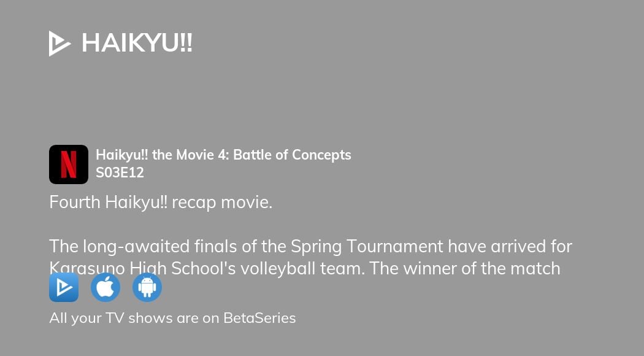Click the Android robot icon
The width and height of the screenshot is (644, 356).
(147, 287)
